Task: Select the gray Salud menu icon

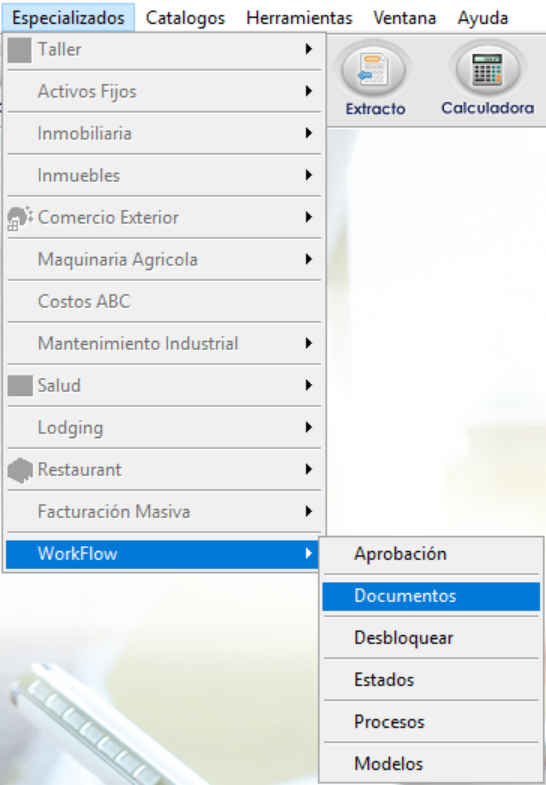Action: click(20, 386)
